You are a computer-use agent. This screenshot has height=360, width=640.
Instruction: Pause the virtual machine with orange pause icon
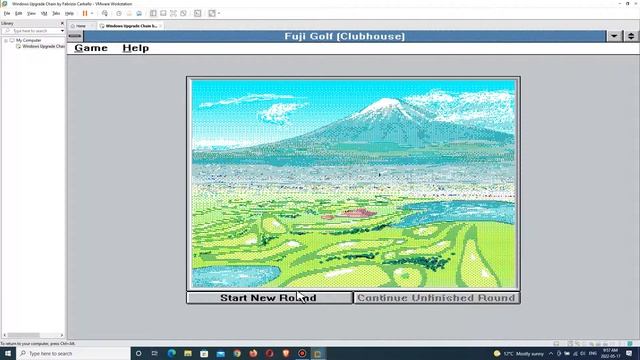pos(85,13)
